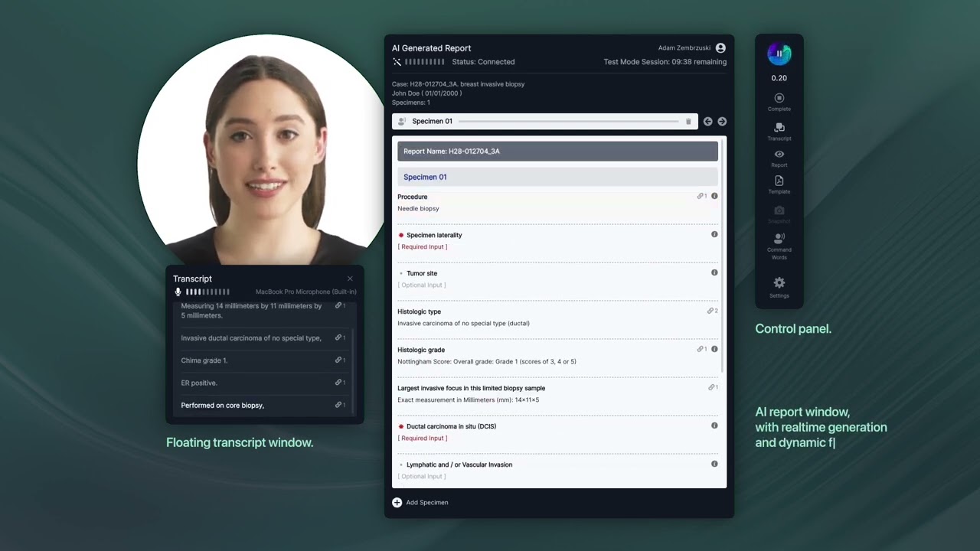980x551 pixels.
Task: Click the Nottingham Score grade value
Action: pyautogui.click(x=487, y=362)
